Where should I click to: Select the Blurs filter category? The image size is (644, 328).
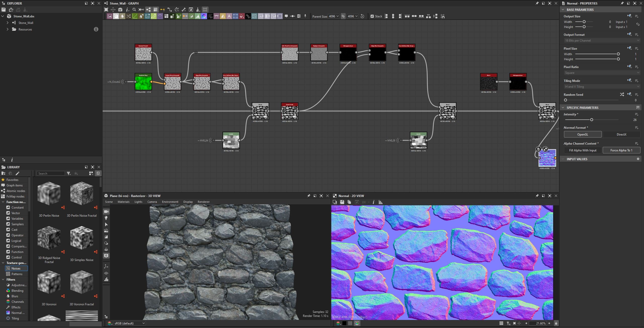pos(15,296)
